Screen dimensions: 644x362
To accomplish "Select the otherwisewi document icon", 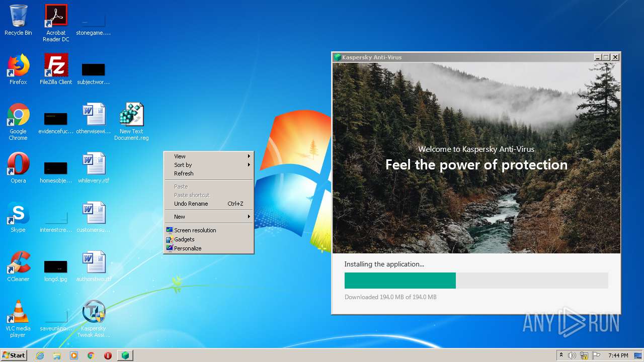I will coord(94,118).
